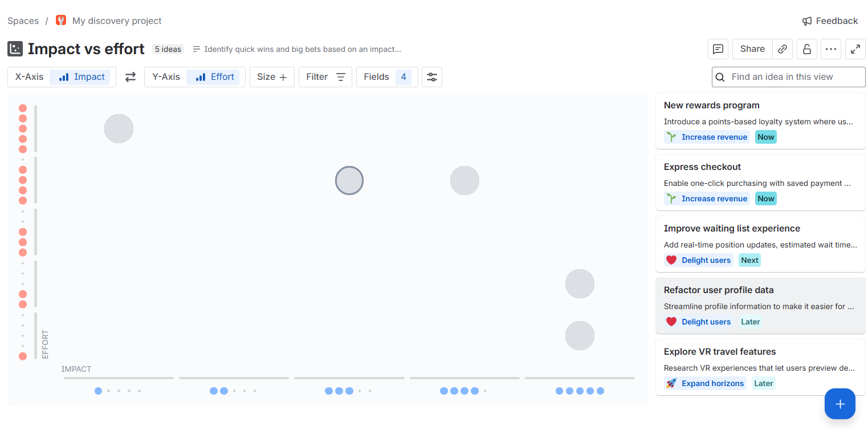Click the Find an idea search field

[x=788, y=76]
